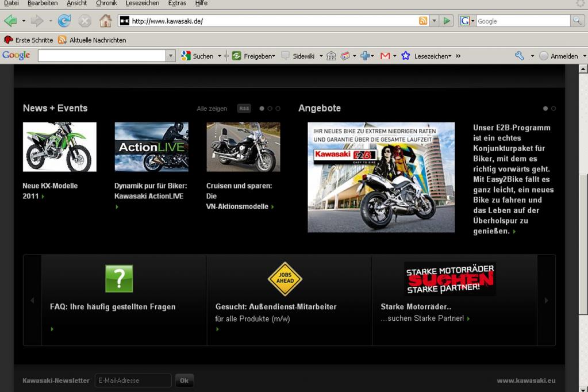Open Gmail icon dropdown arrow
588x392 pixels.
(x=394, y=56)
